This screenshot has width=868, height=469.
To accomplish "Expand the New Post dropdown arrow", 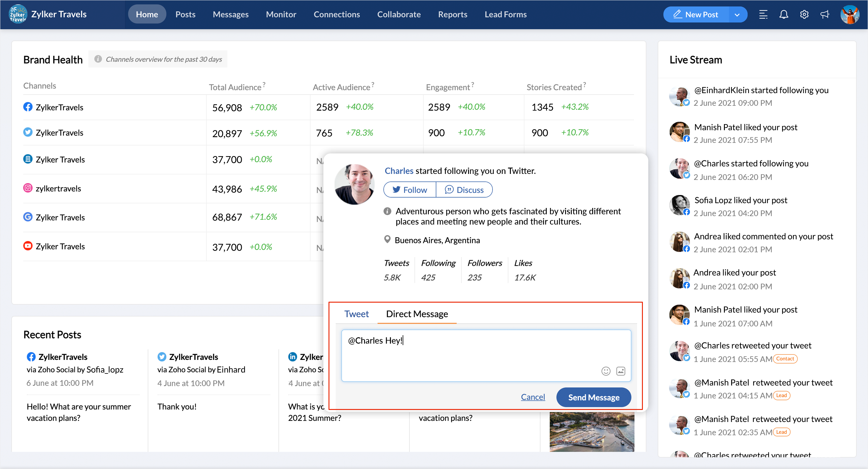I will pos(737,14).
